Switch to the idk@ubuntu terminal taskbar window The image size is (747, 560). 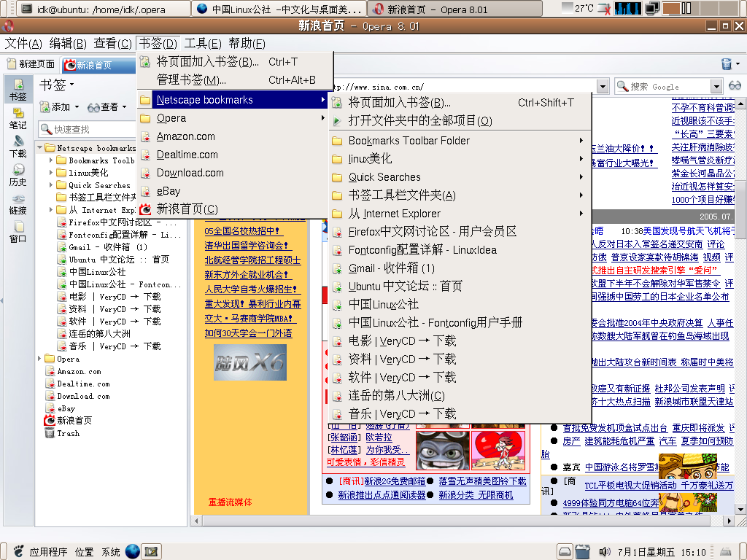tap(104, 9)
